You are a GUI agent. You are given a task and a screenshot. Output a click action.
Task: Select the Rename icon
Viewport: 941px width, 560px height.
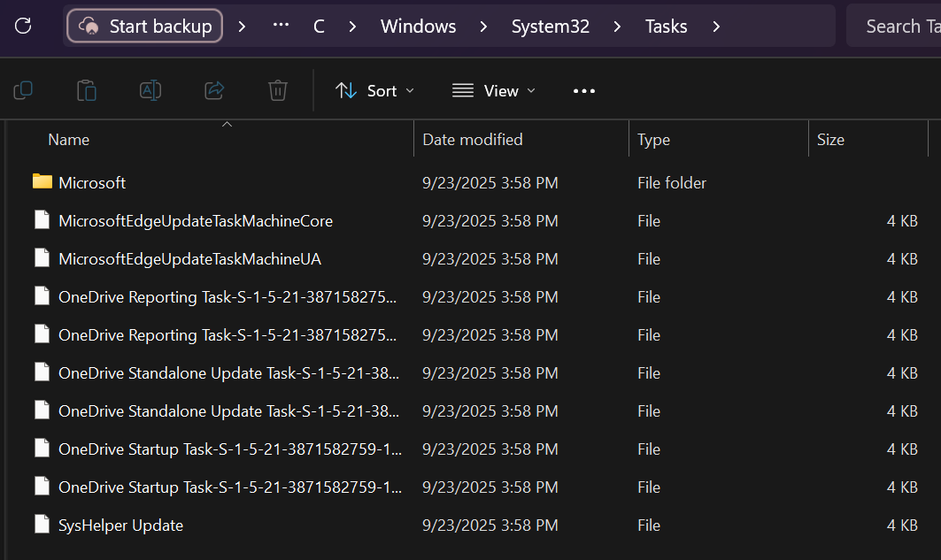[x=150, y=89]
